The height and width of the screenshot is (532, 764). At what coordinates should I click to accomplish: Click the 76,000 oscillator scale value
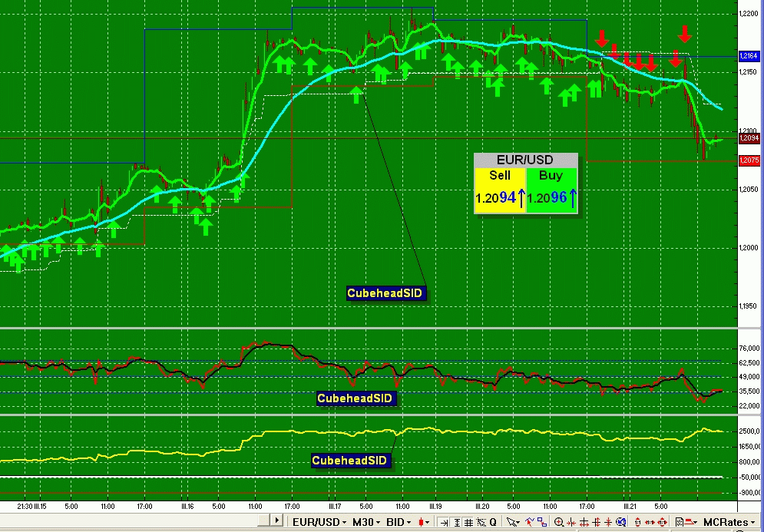749,349
